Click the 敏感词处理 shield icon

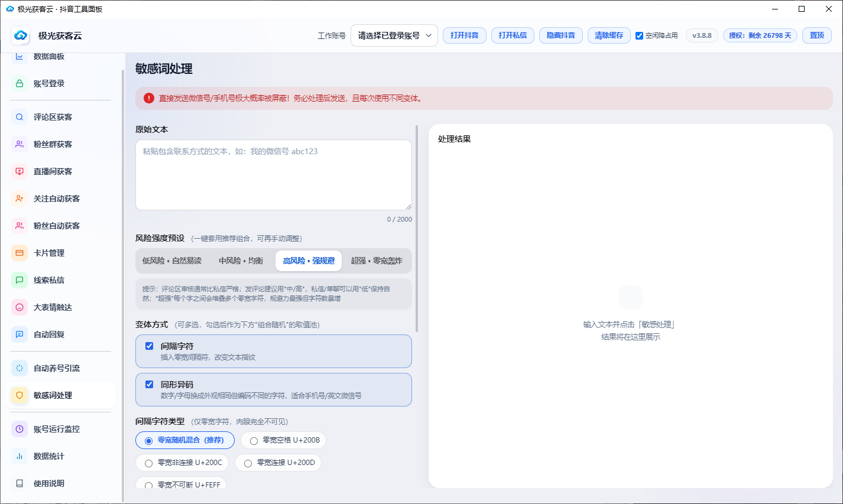20,395
